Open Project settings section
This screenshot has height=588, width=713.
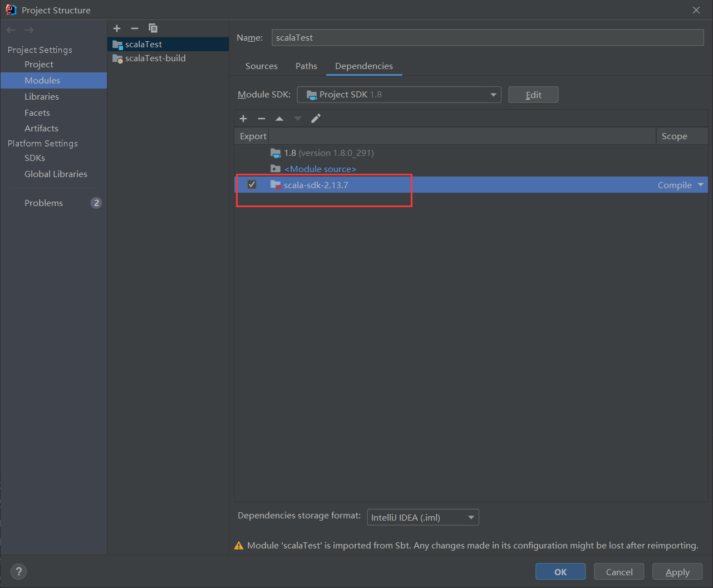(x=39, y=65)
